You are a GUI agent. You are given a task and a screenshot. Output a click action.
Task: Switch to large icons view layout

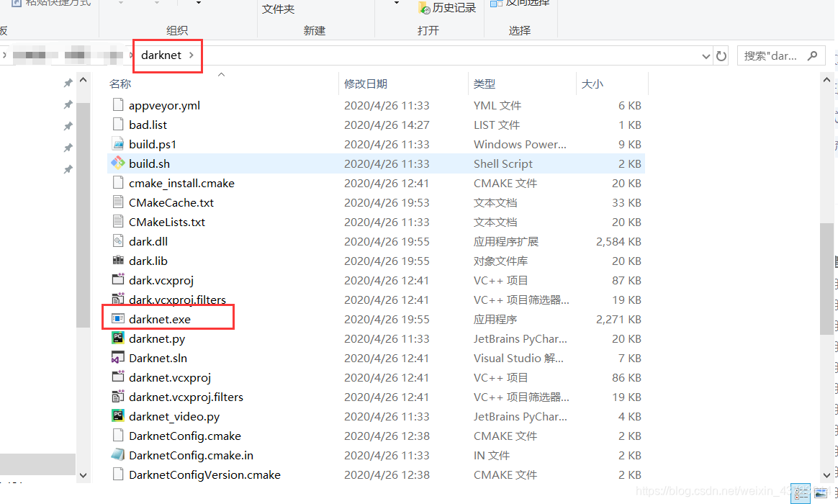pos(821,493)
